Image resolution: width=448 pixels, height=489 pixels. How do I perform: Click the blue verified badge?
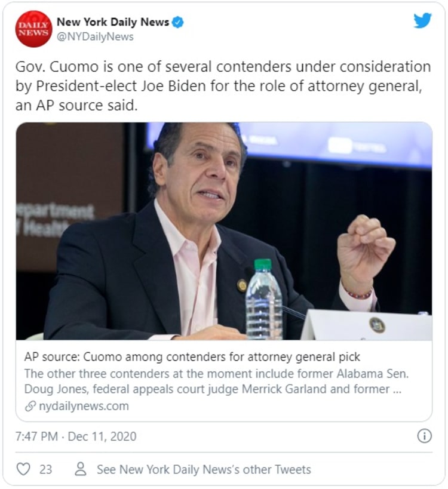pyautogui.click(x=178, y=23)
